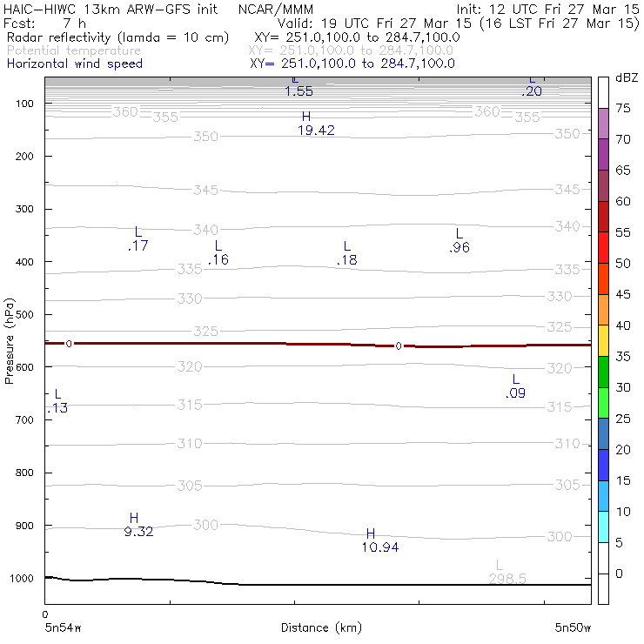Viewport: 644px width, 644px height.
Task: Pick the cyan 5-10 dBZ color band
Action: 603,527
